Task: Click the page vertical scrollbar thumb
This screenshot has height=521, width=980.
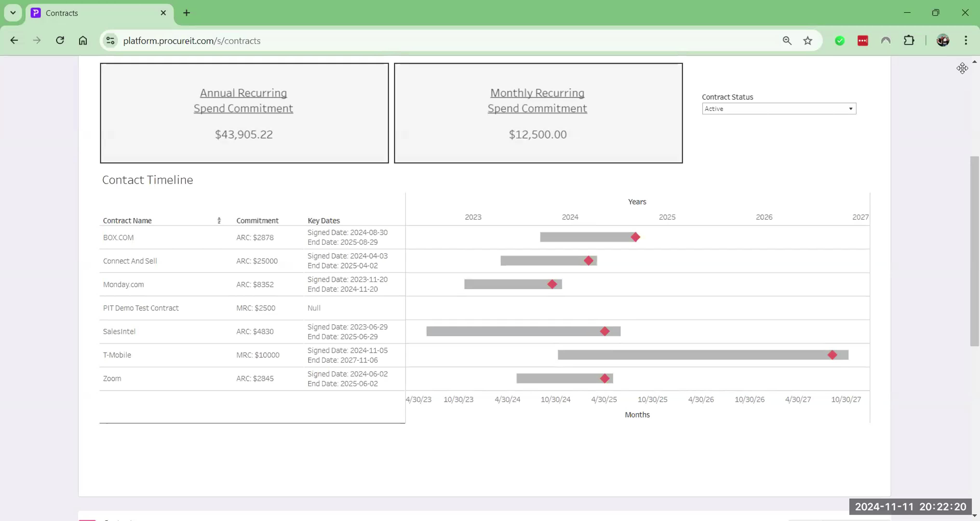Action: pyautogui.click(x=974, y=251)
